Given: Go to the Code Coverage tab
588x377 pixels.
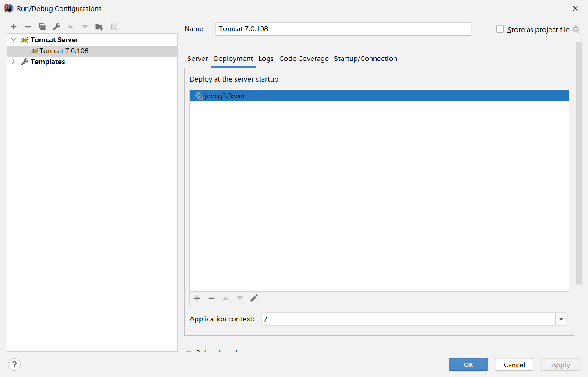Looking at the screenshot, I should coord(304,59).
